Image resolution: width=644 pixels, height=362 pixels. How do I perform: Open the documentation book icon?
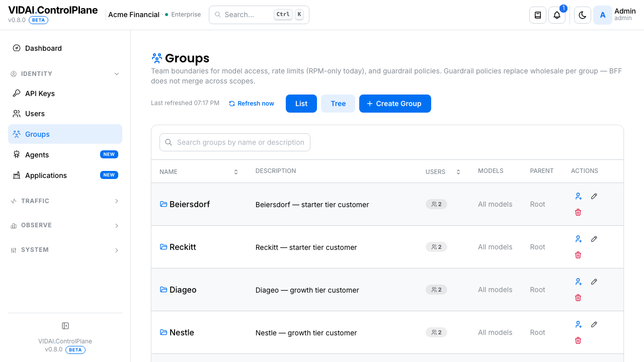[x=538, y=15]
